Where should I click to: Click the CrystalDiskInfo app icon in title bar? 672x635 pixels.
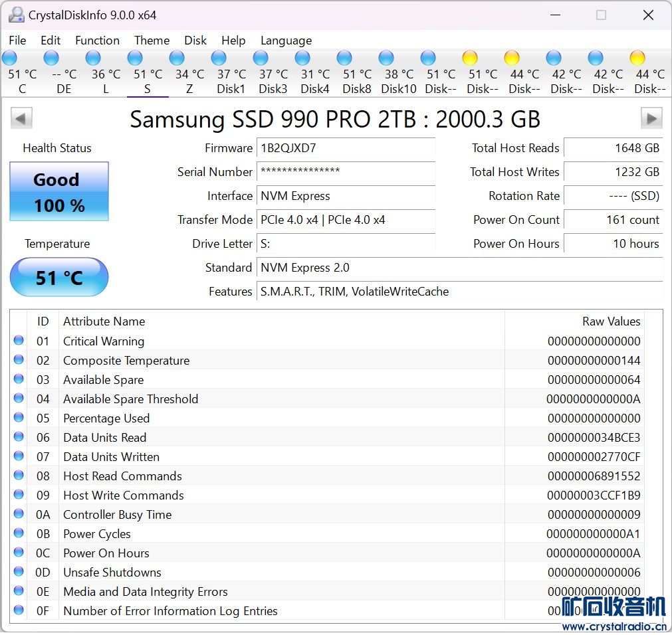click(x=16, y=15)
